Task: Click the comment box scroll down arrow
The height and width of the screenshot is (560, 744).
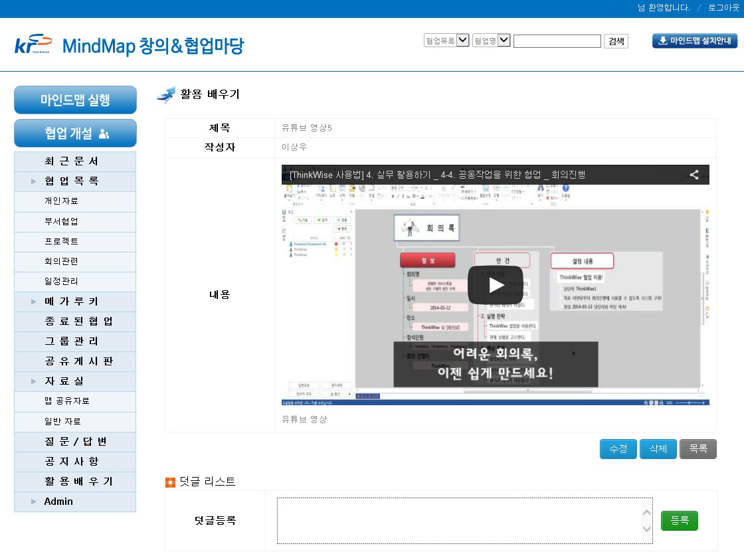Action: tap(646, 529)
